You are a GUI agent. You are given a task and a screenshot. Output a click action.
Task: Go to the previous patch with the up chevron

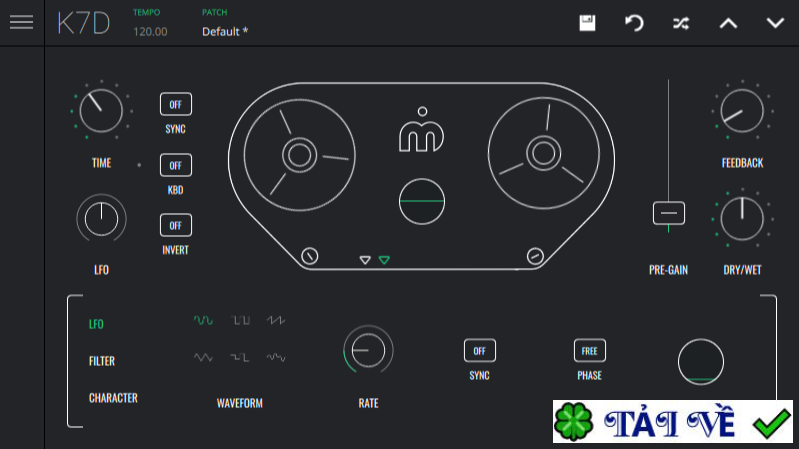tap(728, 23)
